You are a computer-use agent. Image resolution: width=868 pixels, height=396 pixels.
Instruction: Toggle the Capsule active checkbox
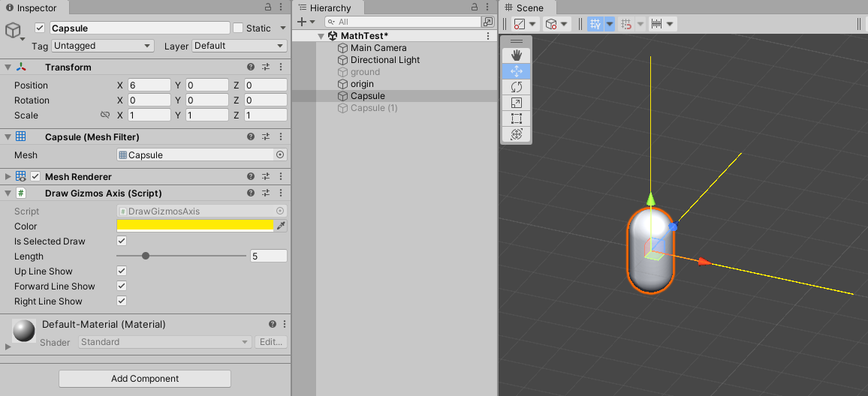click(39, 28)
